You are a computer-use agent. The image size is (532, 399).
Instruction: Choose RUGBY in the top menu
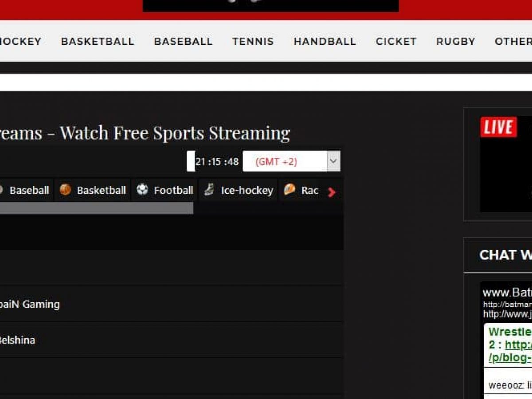click(455, 41)
